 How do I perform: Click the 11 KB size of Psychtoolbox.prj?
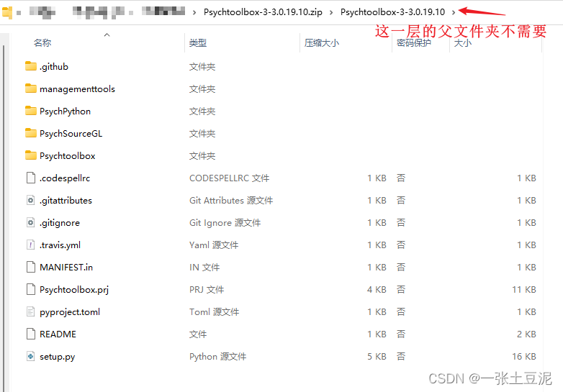pos(524,289)
